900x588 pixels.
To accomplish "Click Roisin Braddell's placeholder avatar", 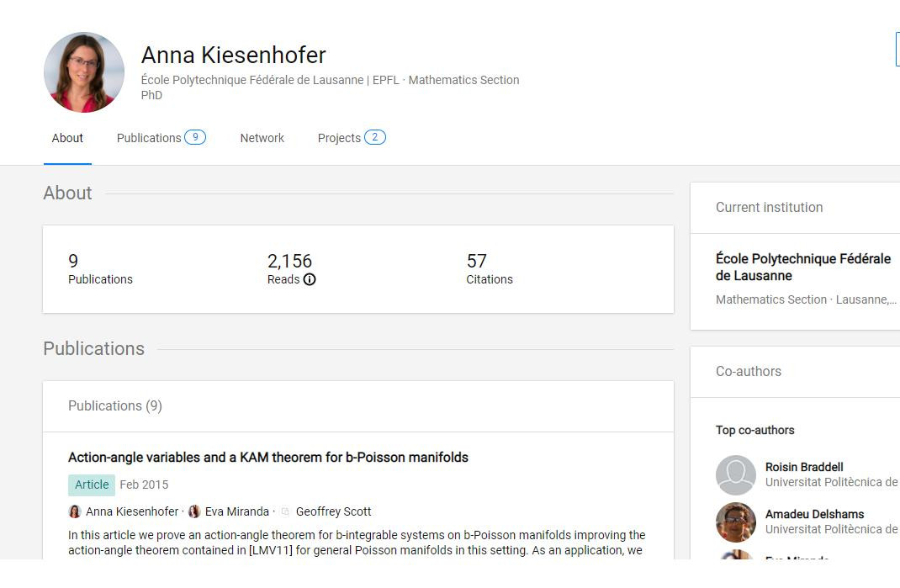I will pos(736,475).
